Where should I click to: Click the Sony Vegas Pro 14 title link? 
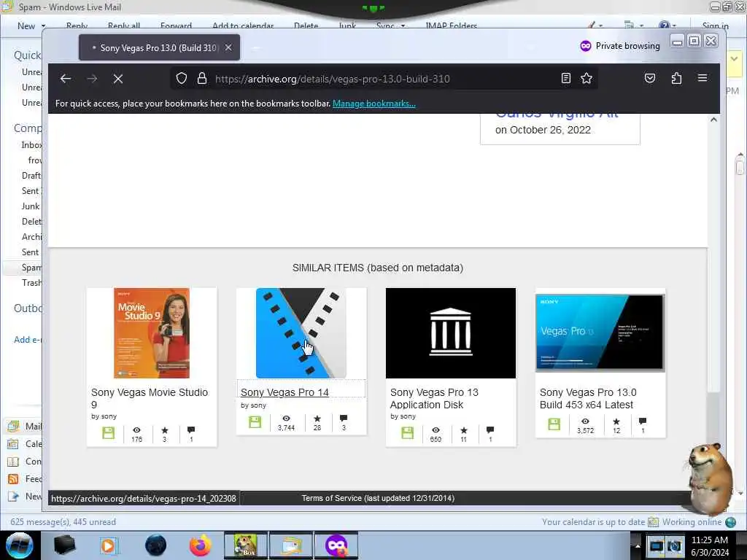[285, 392]
